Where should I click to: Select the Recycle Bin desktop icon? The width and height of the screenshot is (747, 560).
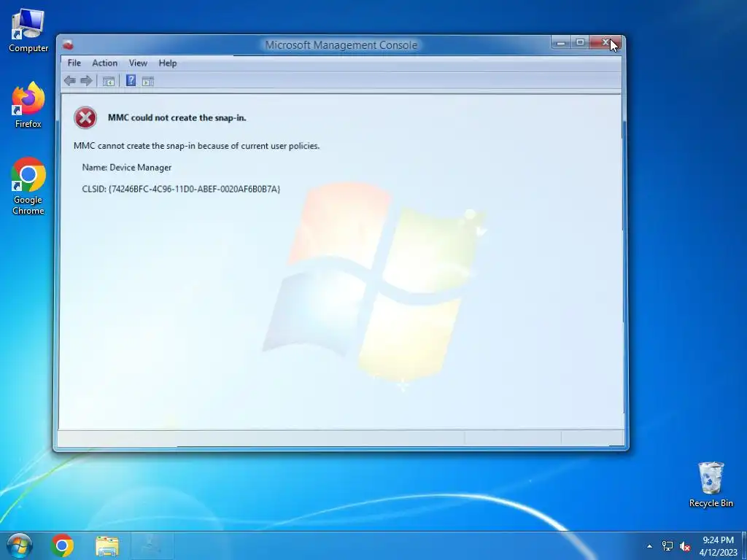(711, 484)
